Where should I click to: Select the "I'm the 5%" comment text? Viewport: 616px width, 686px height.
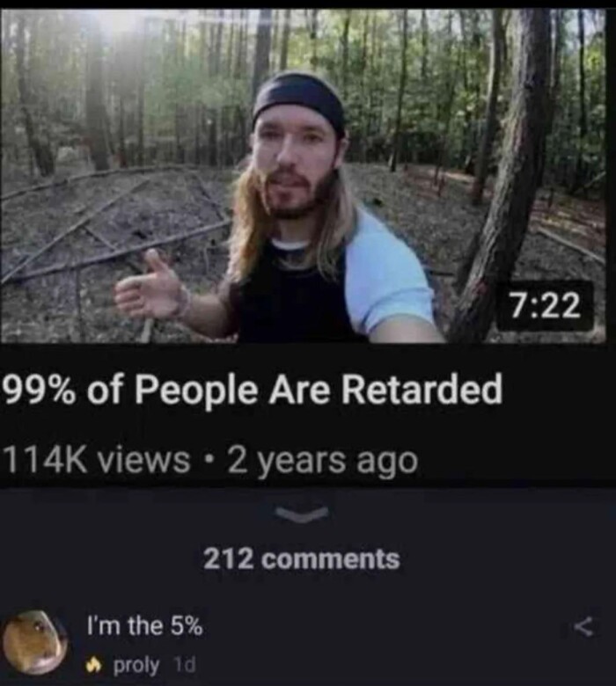pyautogui.click(x=145, y=625)
